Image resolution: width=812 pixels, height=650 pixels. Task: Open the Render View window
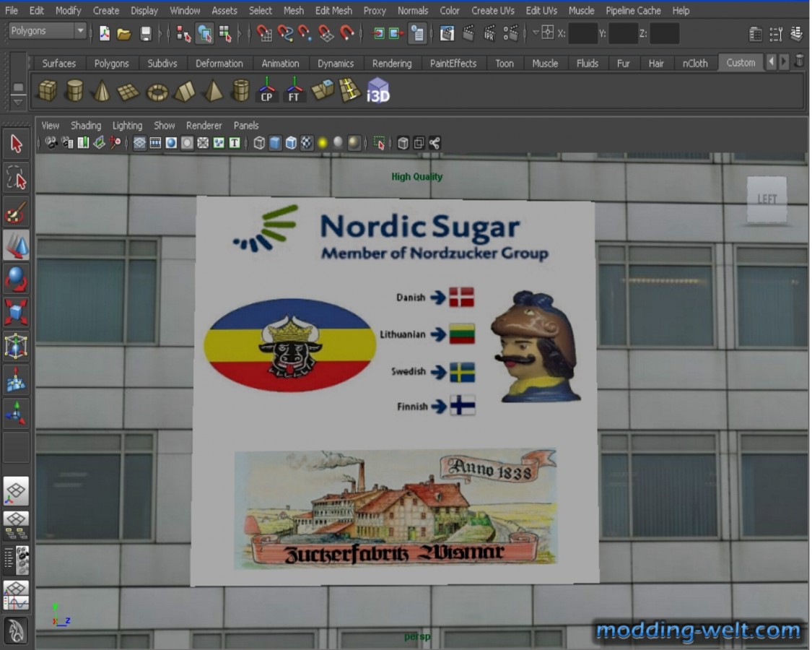tap(447, 34)
